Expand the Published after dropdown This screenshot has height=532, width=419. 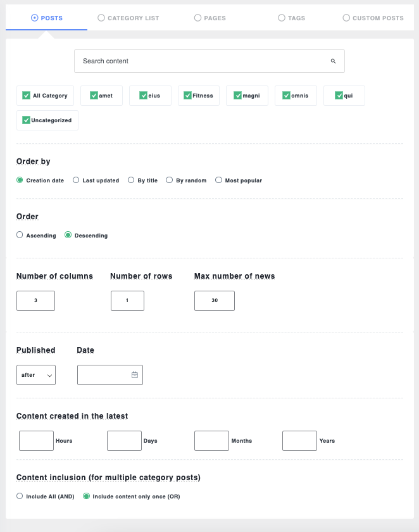pos(36,375)
